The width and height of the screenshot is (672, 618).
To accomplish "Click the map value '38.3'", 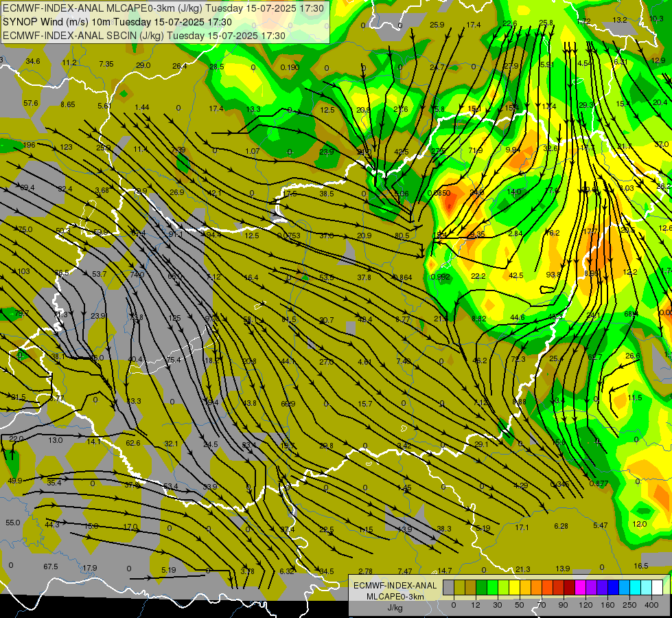I will pos(443,529).
